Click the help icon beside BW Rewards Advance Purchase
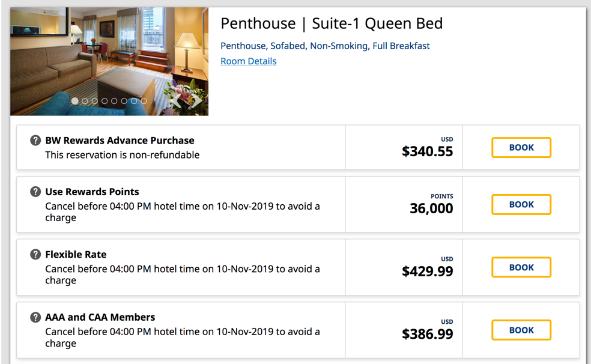The width and height of the screenshot is (591, 364). pyautogui.click(x=35, y=141)
